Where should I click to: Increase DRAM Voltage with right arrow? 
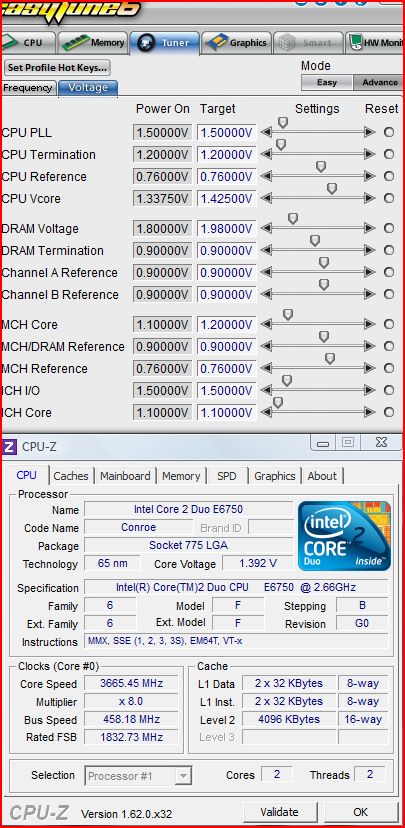(x=370, y=229)
